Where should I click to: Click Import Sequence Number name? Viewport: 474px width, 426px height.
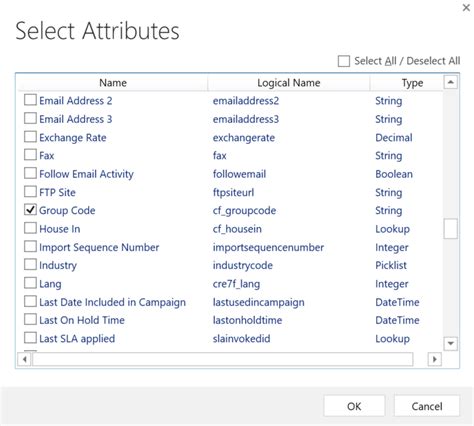(99, 247)
